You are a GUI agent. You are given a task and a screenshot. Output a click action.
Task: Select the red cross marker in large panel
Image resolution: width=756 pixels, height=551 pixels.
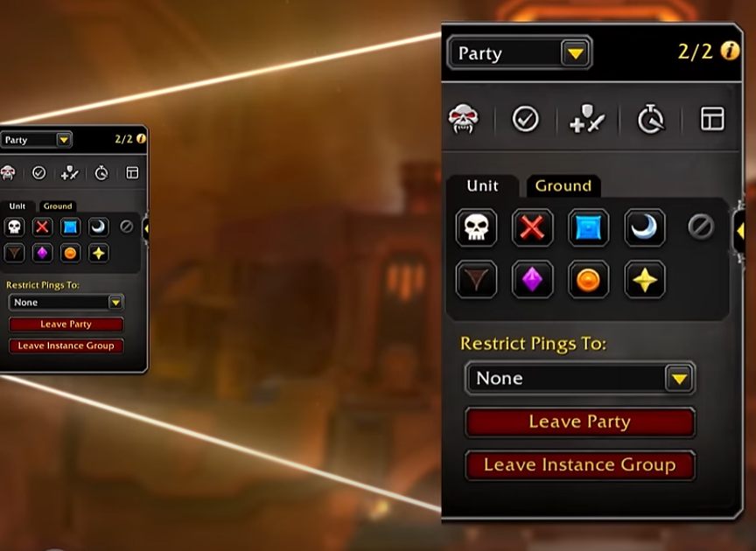tap(532, 227)
